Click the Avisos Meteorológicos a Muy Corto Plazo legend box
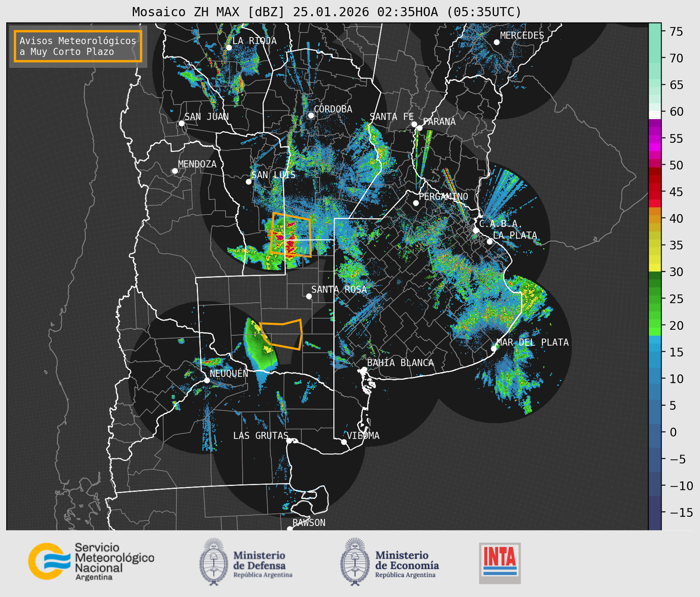The image size is (700, 597). [x=78, y=46]
